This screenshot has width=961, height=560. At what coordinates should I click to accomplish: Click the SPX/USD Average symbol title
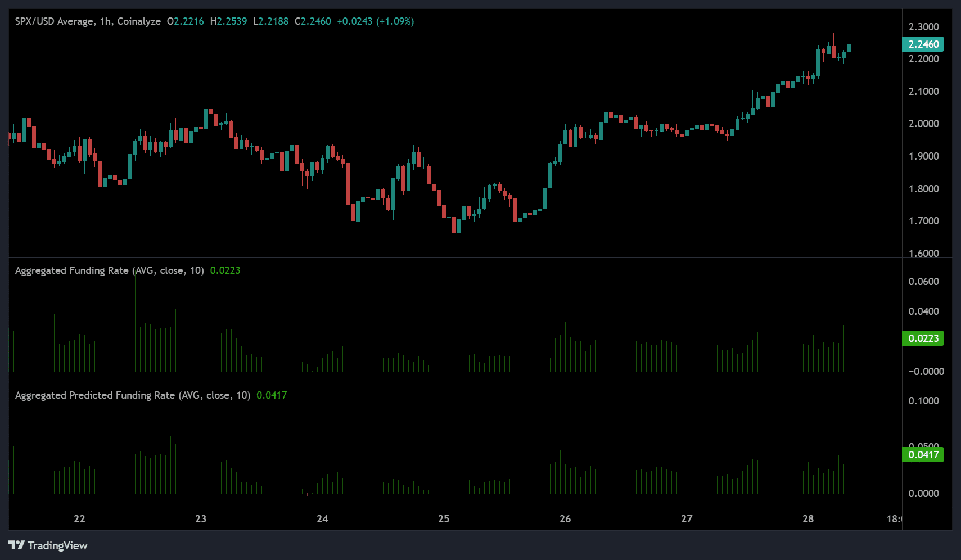point(54,21)
